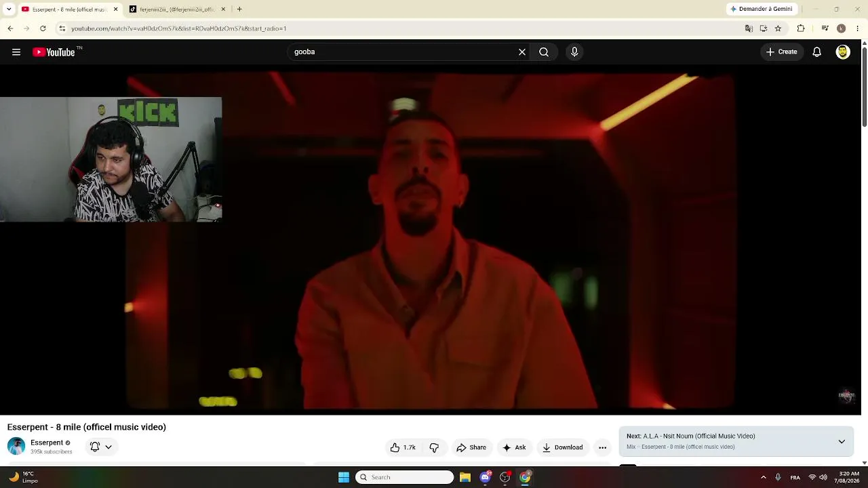Click the magnifier search button
The width and height of the screenshot is (868, 488).
point(544,52)
